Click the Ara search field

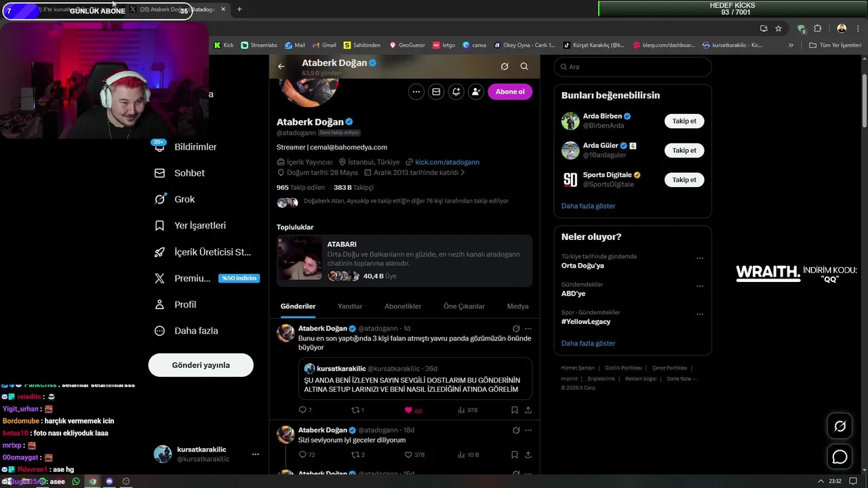coord(633,67)
